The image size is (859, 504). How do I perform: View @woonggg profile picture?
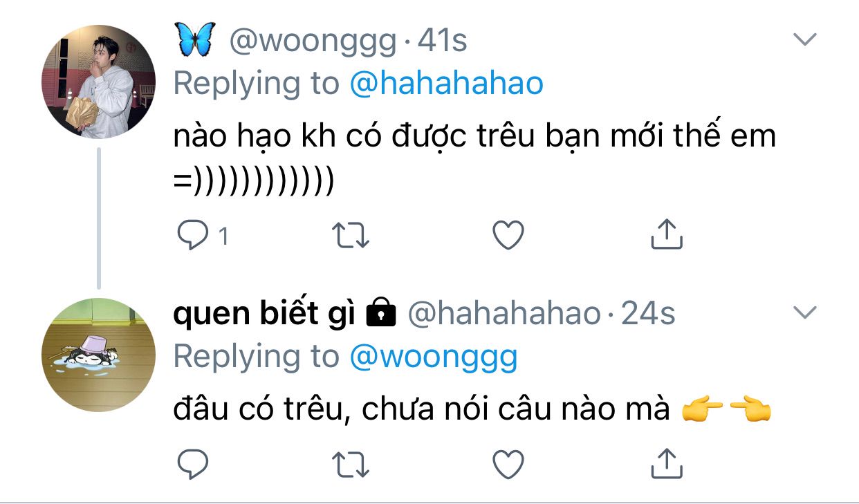click(99, 82)
